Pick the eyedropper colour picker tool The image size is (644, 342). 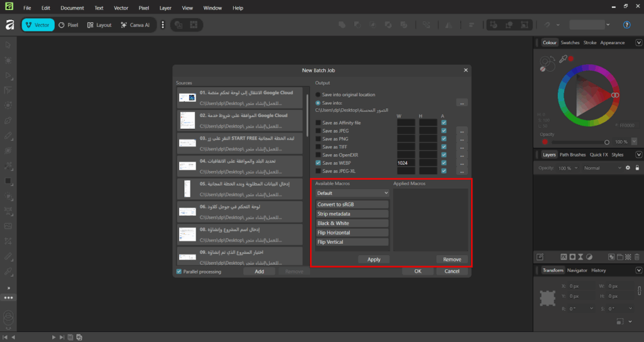(x=563, y=58)
